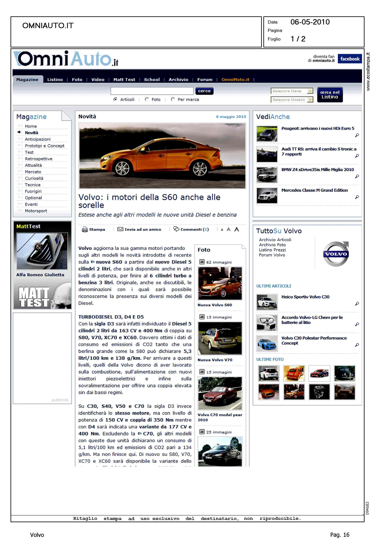Click the Stampa printer icon

click(x=85, y=229)
